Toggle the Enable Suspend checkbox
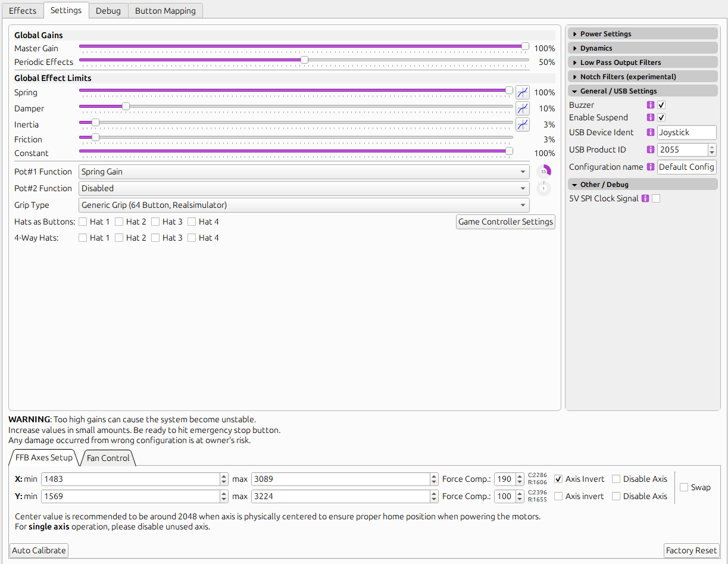The height and width of the screenshot is (564, 728). click(x=661, y=117)
